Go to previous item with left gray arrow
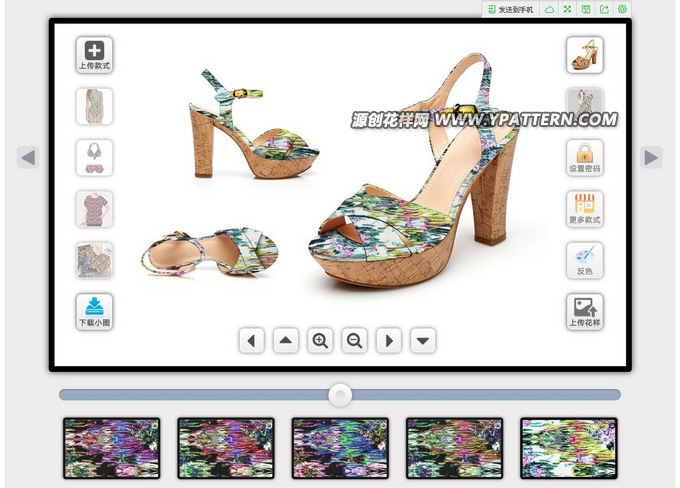680x488 pixels. pyautogui.click(x=28, y=157)
